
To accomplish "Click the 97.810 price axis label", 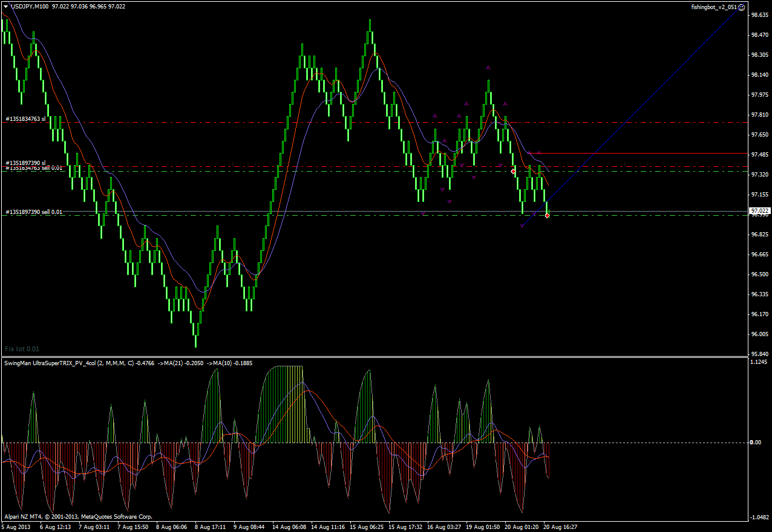I will pyautogui.click(x=759, y=115).
